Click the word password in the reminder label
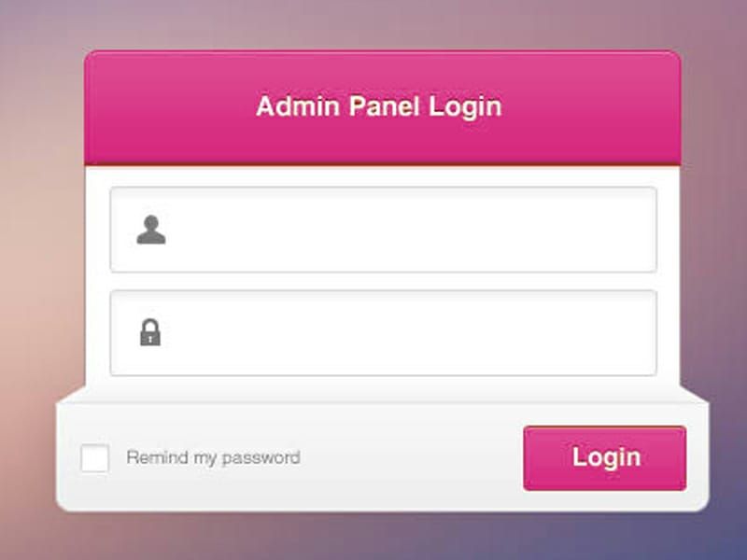Image resolution: width=747 pixels, height=560 pixels. click(x=261, y=458)
